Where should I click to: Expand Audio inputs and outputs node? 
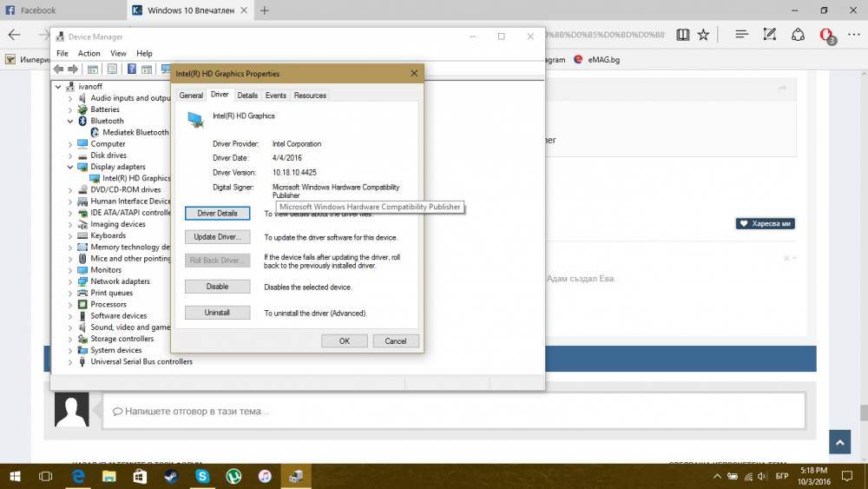[70, 98]
